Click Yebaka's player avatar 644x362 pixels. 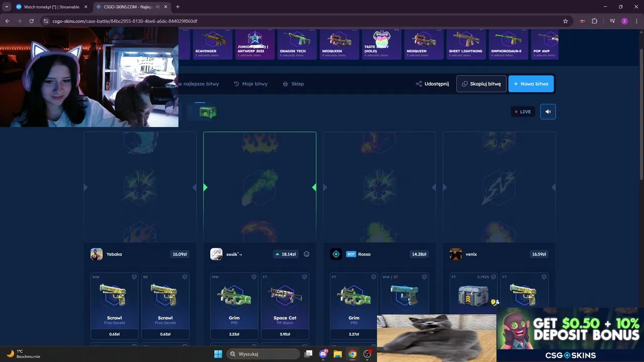point(97,254)
